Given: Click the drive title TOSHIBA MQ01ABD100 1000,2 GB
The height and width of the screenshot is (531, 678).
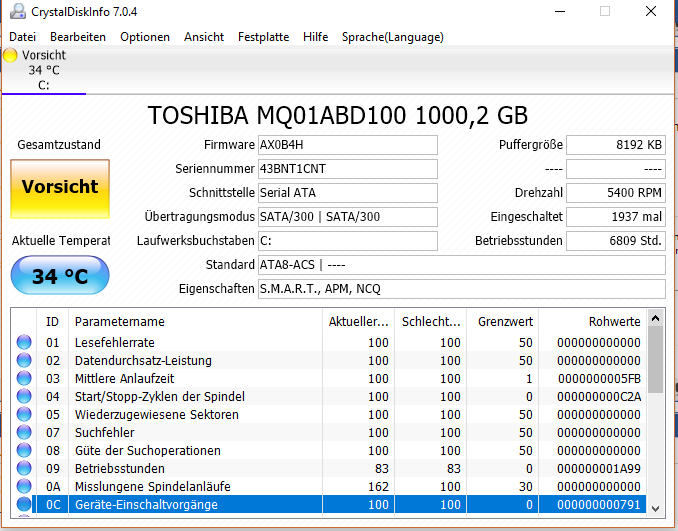Looking at the screenshot, I should 338,115.
